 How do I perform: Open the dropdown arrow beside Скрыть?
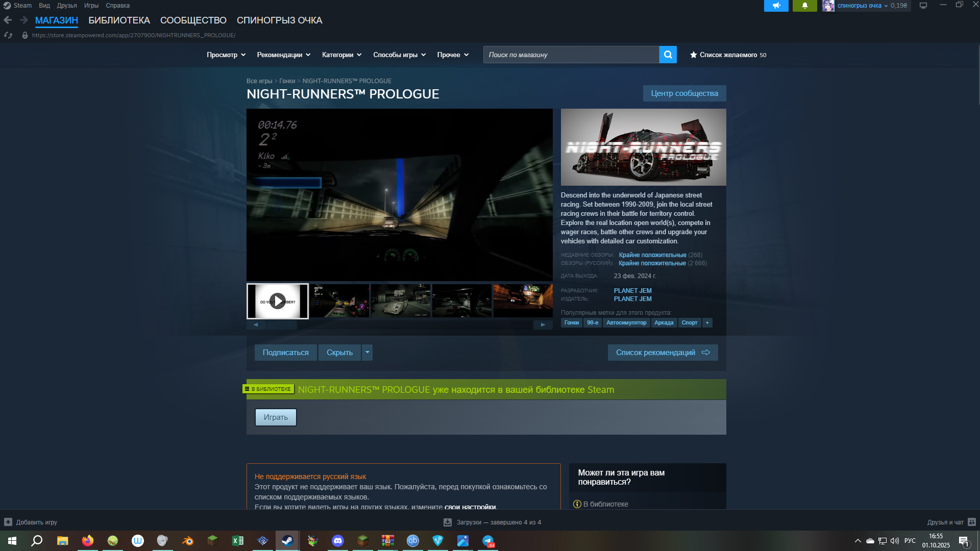click(367, 353)
